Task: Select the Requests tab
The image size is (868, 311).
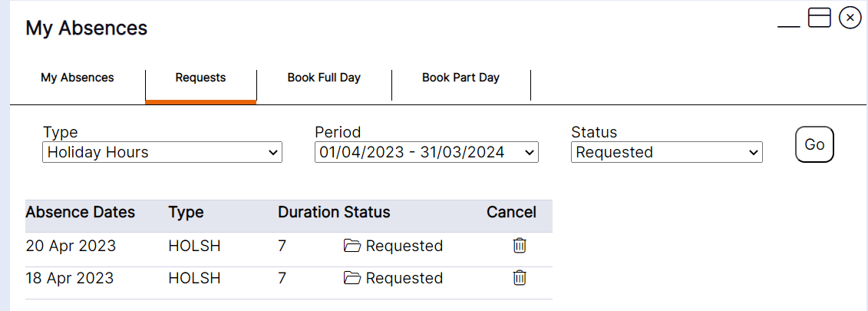Action: click(200, 78)
